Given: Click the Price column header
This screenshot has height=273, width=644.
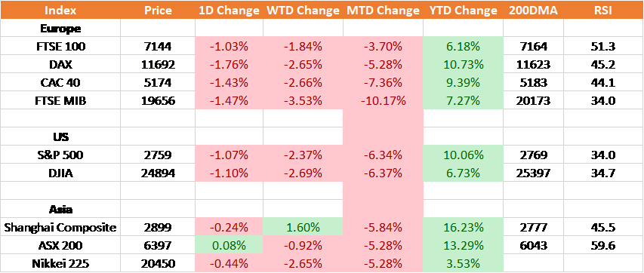Looking at the screenshot, I should click(157, 10).
